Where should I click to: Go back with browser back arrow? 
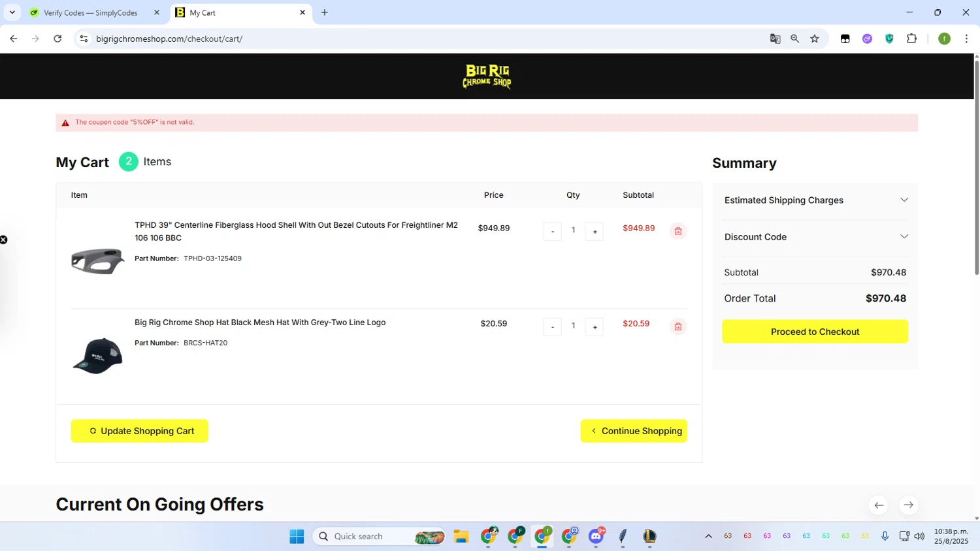pos(14,39)
